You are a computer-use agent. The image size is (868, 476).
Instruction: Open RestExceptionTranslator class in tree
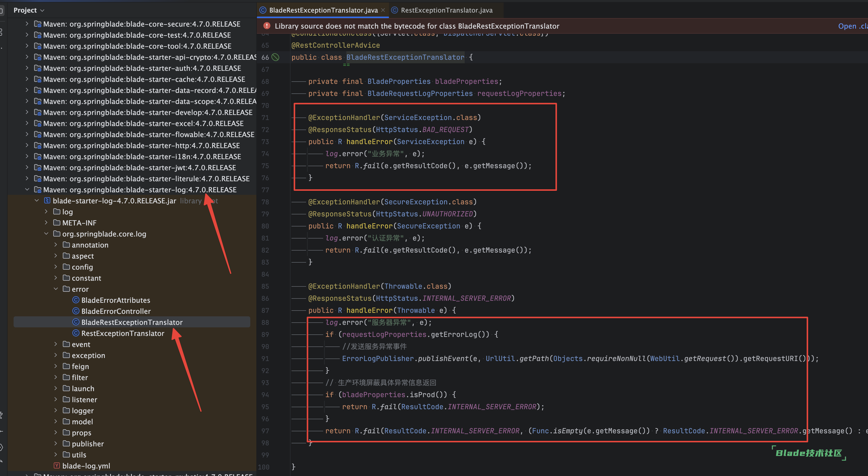pos(123,333)
